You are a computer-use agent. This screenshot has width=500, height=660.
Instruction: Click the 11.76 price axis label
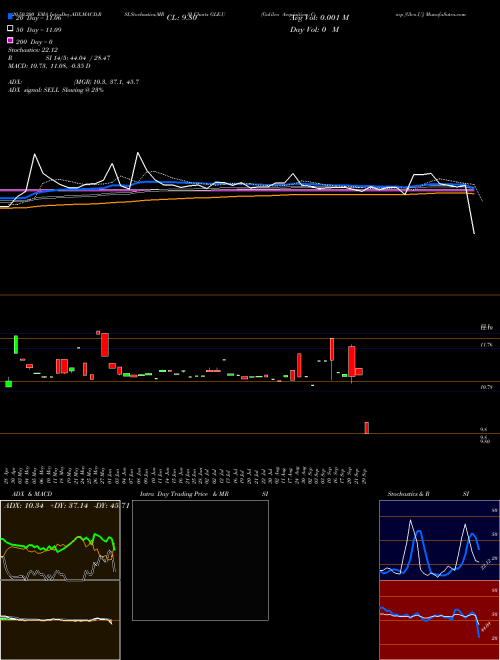point(487,345)
